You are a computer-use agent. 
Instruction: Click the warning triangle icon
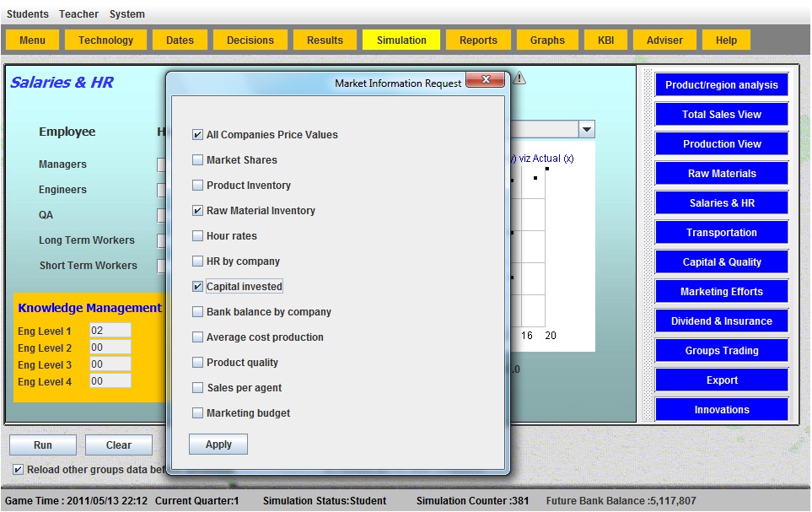519,78
